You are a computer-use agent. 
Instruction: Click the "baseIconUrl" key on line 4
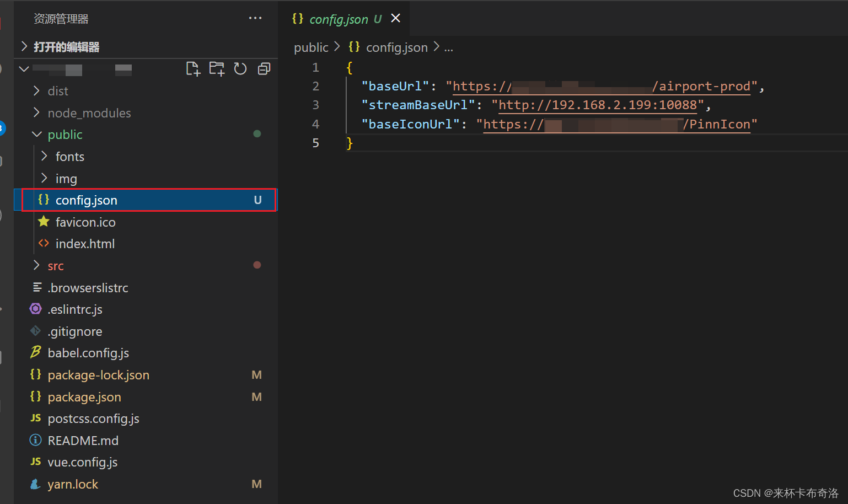[411, 124]
